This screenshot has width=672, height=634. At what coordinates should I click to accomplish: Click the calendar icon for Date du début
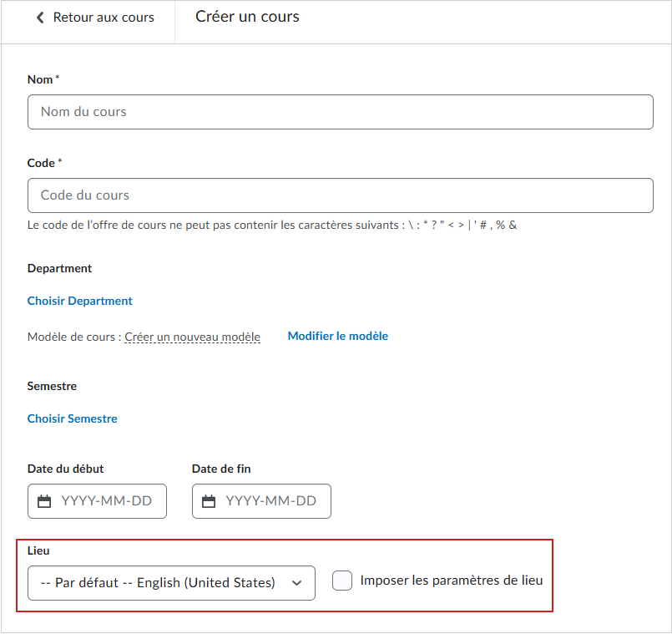[45, 501]
